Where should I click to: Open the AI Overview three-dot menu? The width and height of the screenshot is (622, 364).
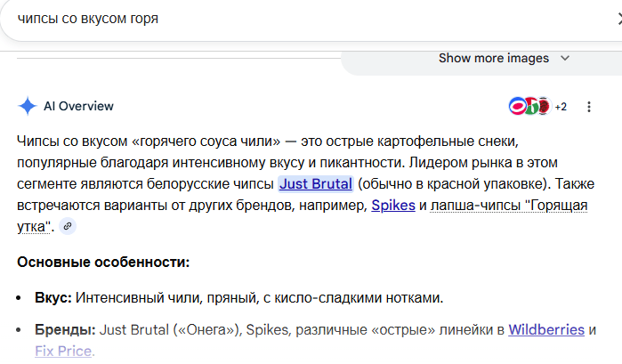click(589, 107)
